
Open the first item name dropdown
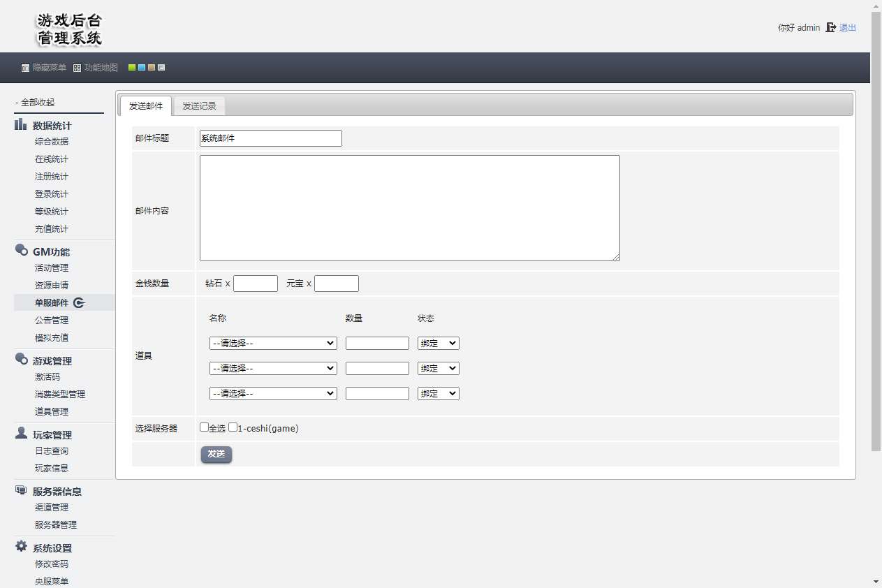273,344
